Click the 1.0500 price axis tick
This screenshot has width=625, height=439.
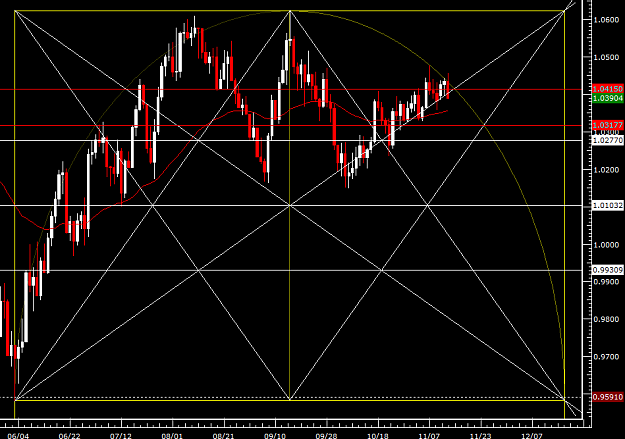[606, 57]
